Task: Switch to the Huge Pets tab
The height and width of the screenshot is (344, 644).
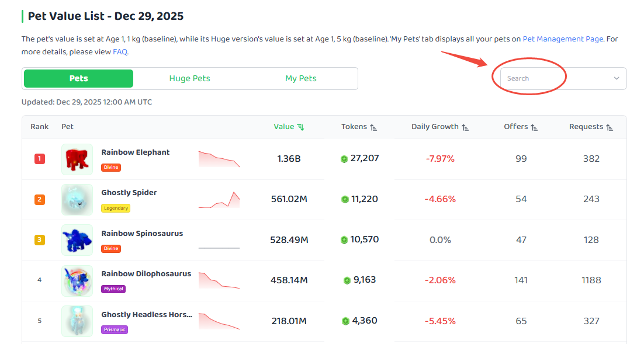Action: click(x=190, y=78)
